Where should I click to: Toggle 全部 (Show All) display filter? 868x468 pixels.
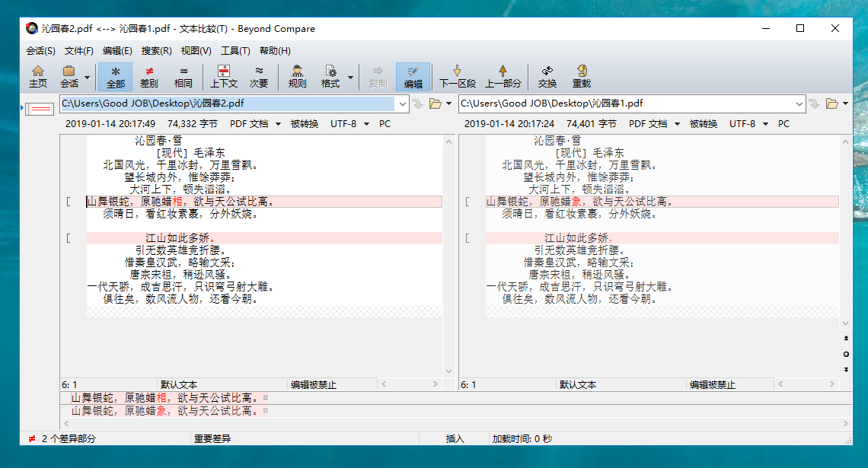coord(115,76)
